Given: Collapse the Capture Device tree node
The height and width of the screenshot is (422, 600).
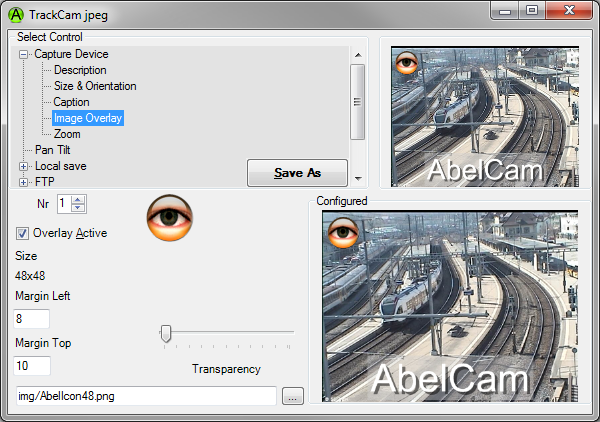Looking at the screenshot, I should pos(24,54).
